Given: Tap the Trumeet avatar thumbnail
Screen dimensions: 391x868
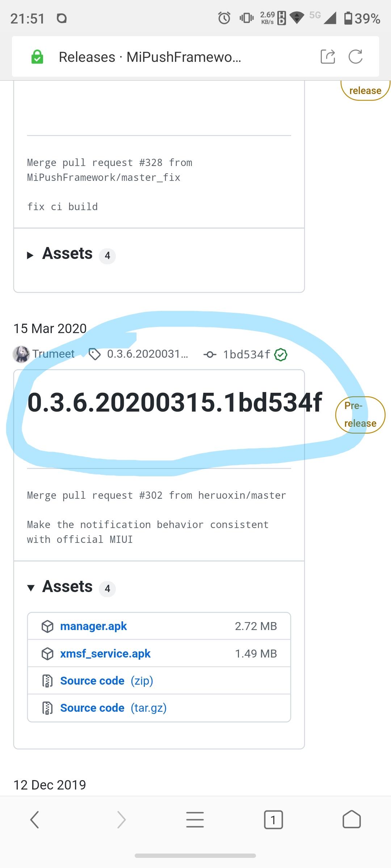Looking at the screenshot, I should click(x=21, y=354).
